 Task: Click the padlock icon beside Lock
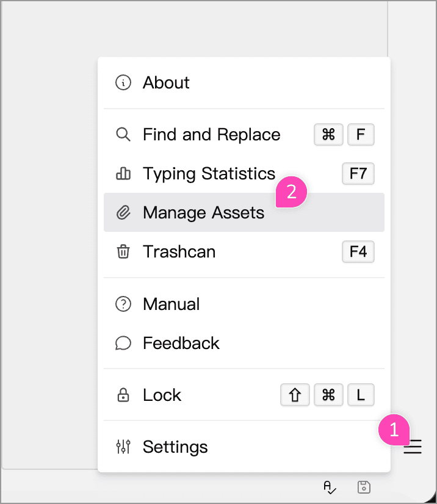[x=123, y=395]
